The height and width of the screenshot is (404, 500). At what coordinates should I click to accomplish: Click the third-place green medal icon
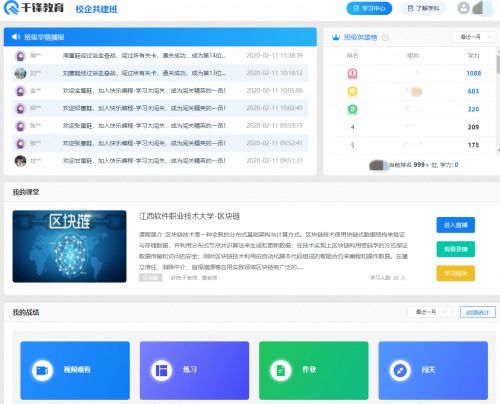tap(352, 109)
